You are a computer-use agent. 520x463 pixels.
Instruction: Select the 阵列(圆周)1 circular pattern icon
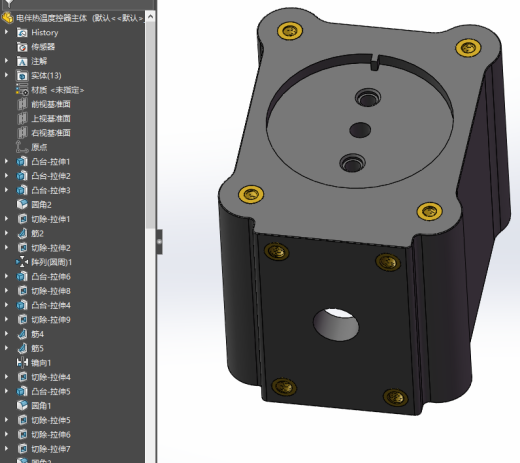[x=22, y=262]
